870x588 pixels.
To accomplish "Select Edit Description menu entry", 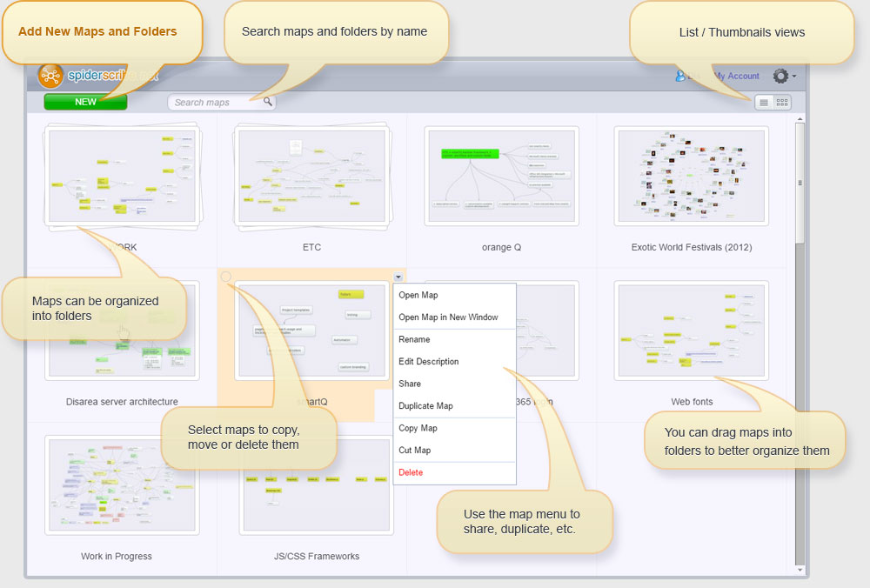I will click(428, 362).
